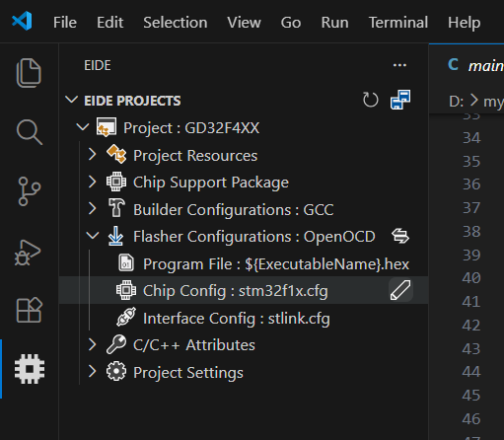Click editor line number 40
The image size is (504, 440).
(x=471, y=278)
